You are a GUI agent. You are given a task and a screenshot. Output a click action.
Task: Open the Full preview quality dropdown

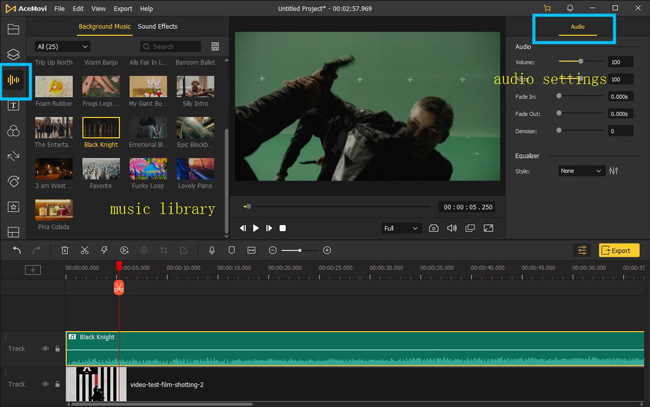[401, 228]
